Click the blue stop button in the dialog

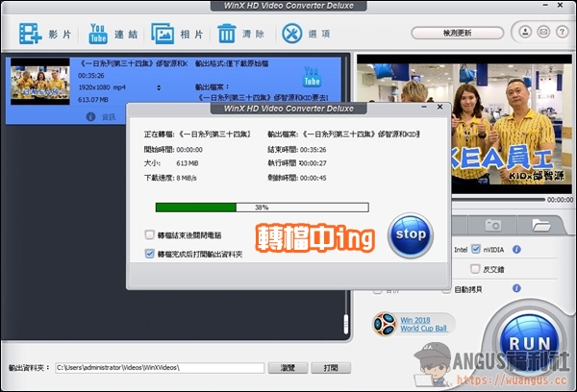(411, 235)
